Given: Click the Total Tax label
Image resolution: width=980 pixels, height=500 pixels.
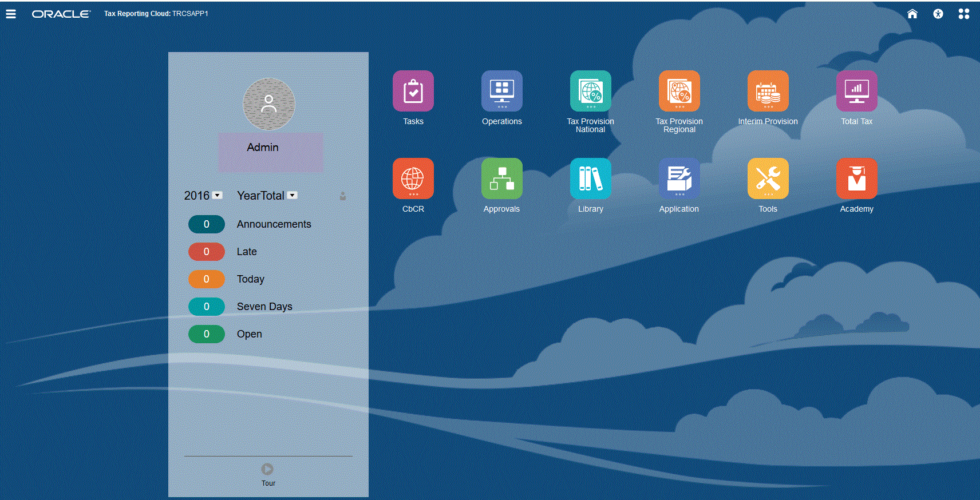Looking at the screenshot, I should coord(857,121).
